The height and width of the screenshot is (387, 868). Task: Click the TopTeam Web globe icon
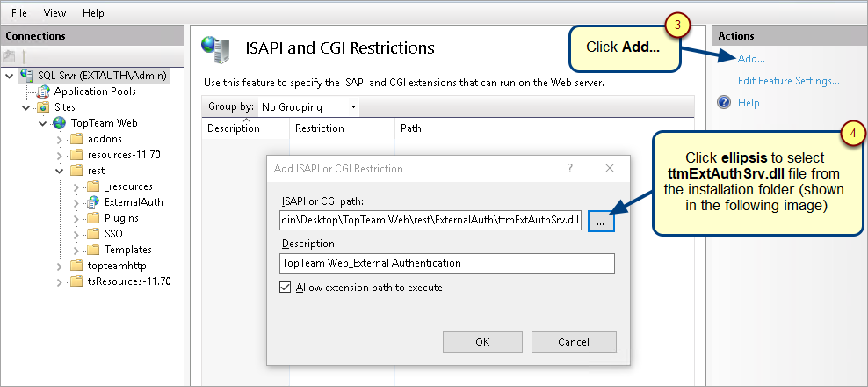point(59,123)
